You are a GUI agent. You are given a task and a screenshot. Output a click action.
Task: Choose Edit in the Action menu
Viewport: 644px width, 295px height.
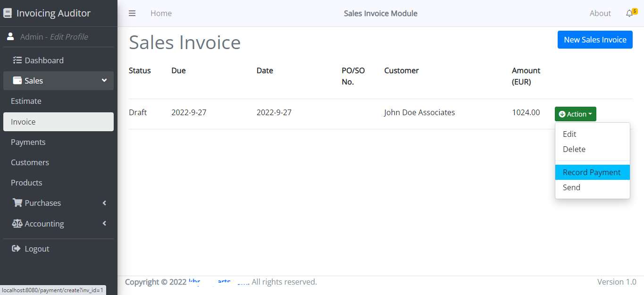[x=569, y=134]
